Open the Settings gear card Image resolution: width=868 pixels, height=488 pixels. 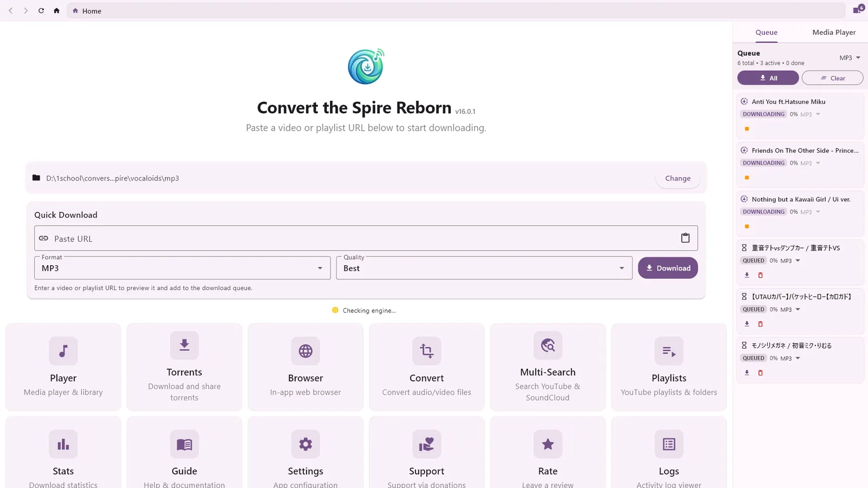click(305, 453)
